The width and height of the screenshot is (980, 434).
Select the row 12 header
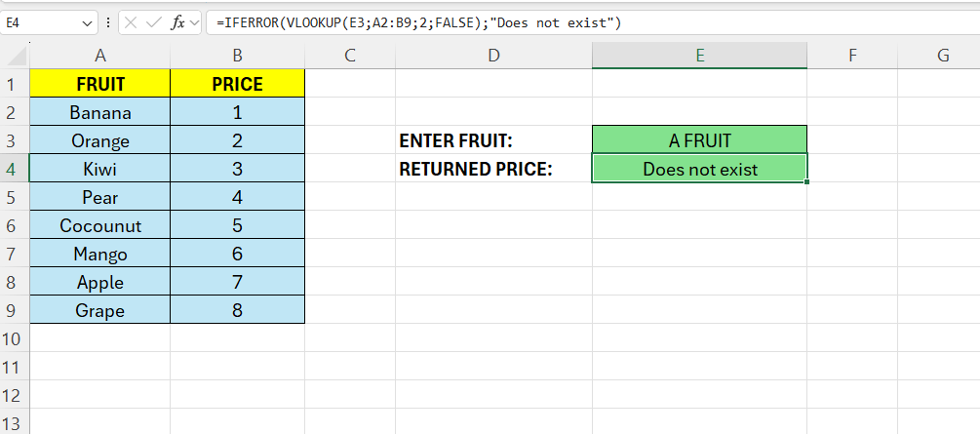[x=15, y=396]
